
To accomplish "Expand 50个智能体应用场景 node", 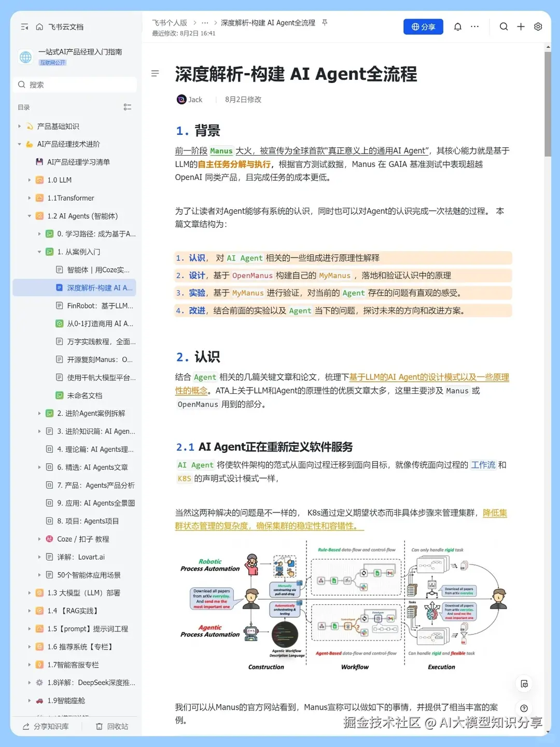I will [x=39, y=575].
